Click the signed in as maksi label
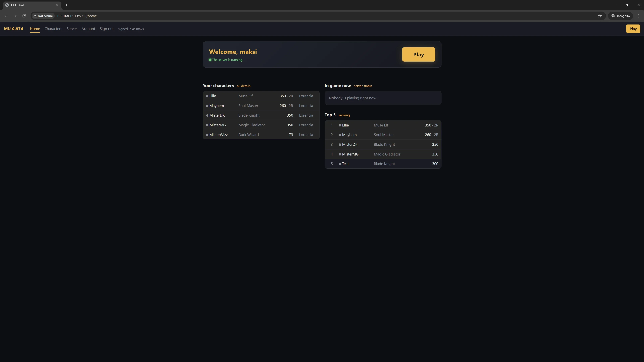Screen dimensions: 644x362 pos(131,29)
